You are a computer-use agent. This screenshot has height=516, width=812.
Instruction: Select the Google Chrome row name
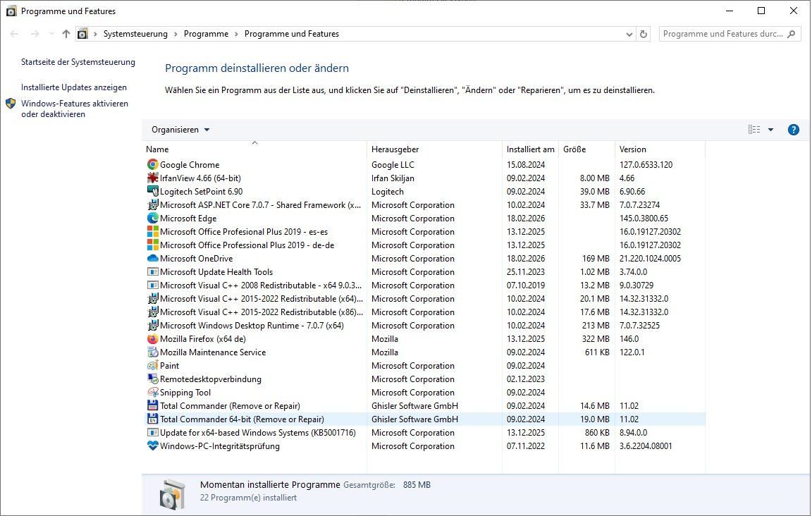[190, 165]
